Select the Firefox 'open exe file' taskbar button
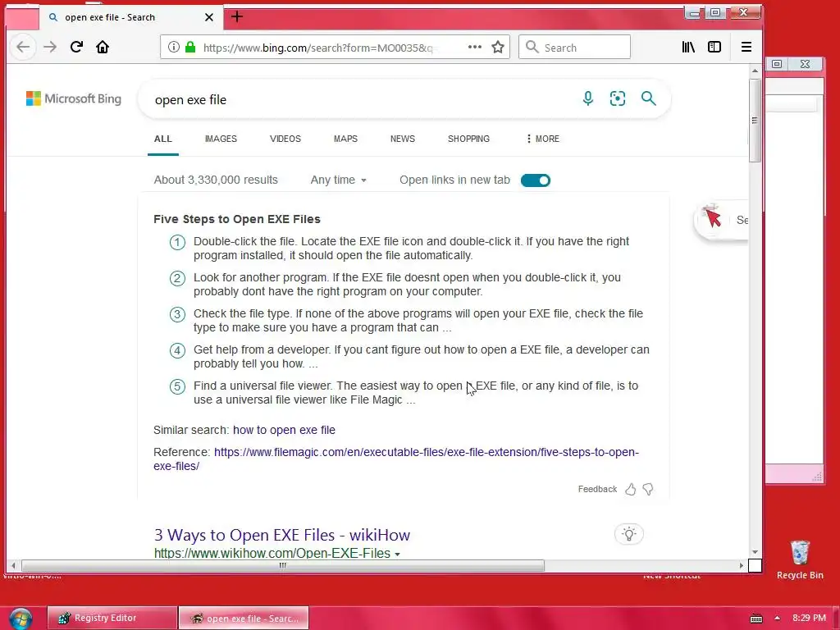This screenshot has width=840, height=630. click(244, 619)
